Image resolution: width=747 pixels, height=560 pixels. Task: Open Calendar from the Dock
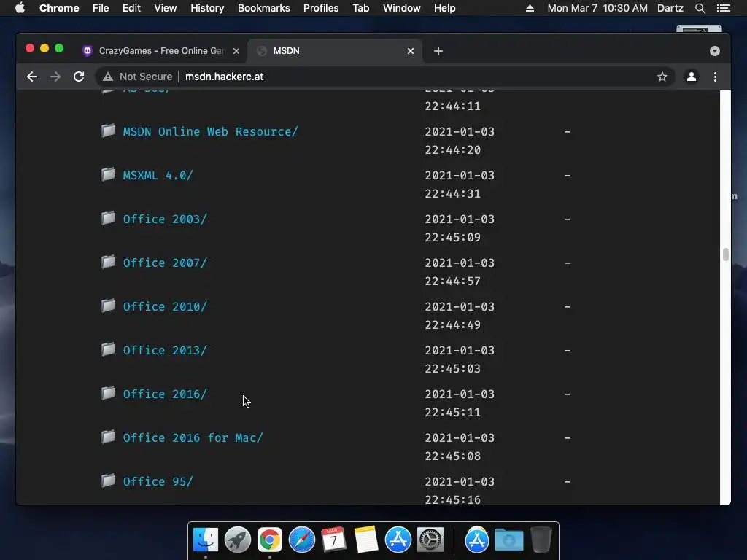tap(333, 540)
